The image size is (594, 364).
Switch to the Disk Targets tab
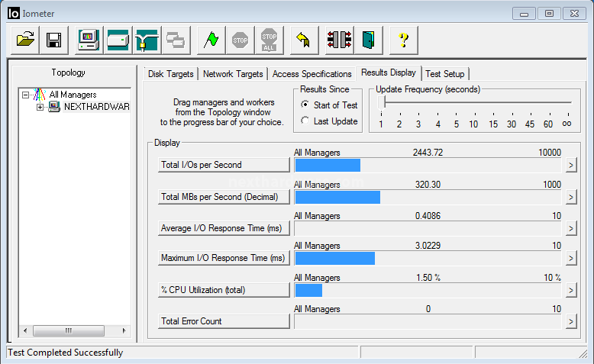(171, 74)
